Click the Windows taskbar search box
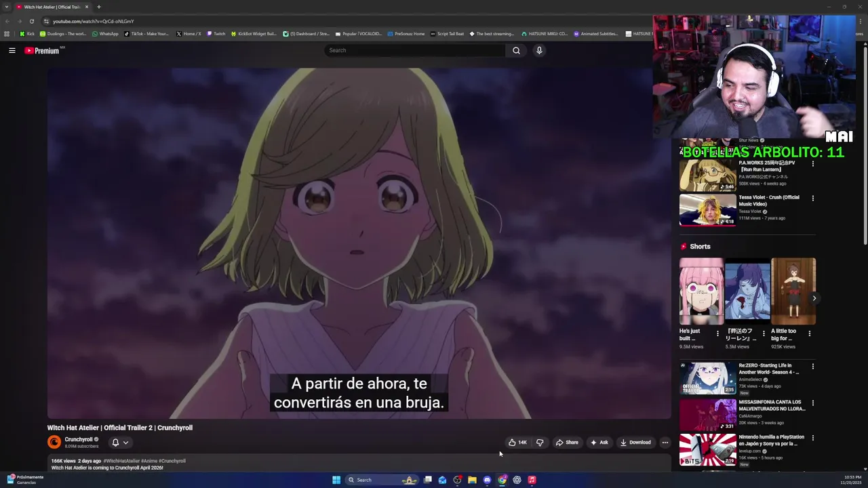 (x=382, y=480)
